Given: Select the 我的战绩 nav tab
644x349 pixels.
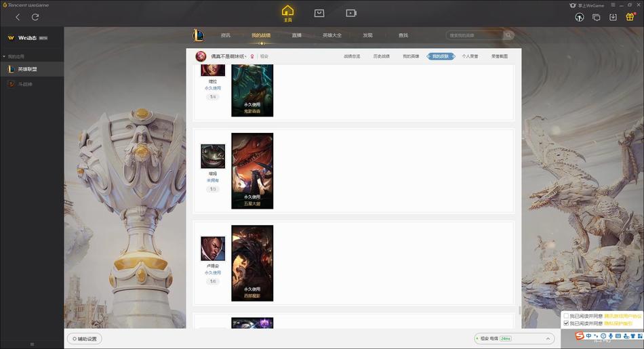Looking at the screenshot, I should (261, 35).
